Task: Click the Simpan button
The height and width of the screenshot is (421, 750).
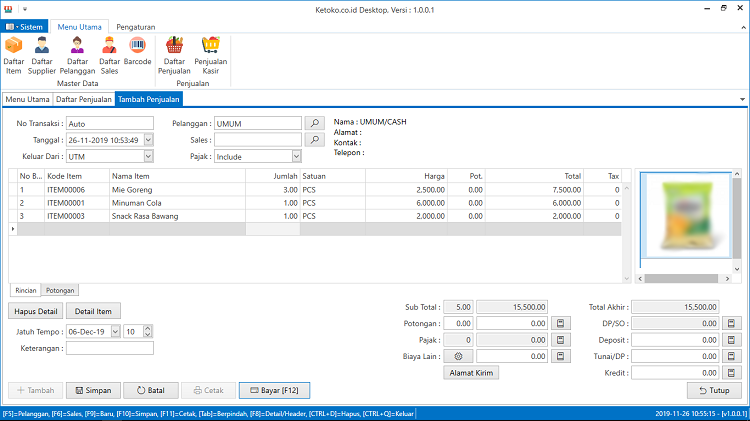Action: pyautogui.click(x=93, y=390)
